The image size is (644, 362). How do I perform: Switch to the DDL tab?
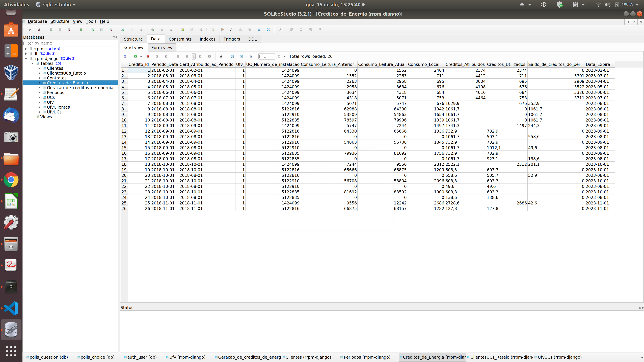click(x=252, y=39)
